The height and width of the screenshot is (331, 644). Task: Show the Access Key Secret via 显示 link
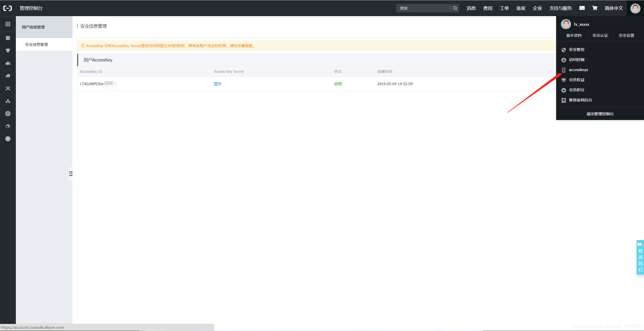[x=218, y=83]
